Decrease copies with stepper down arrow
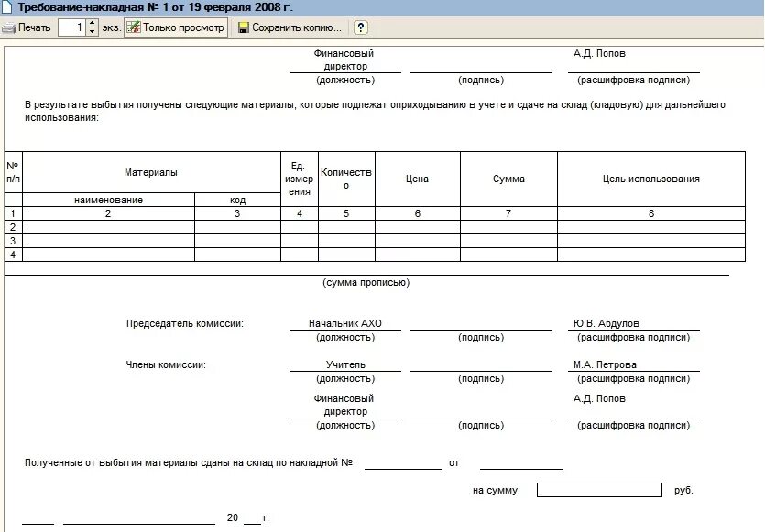765x532 pixels. tap(93, 32)
